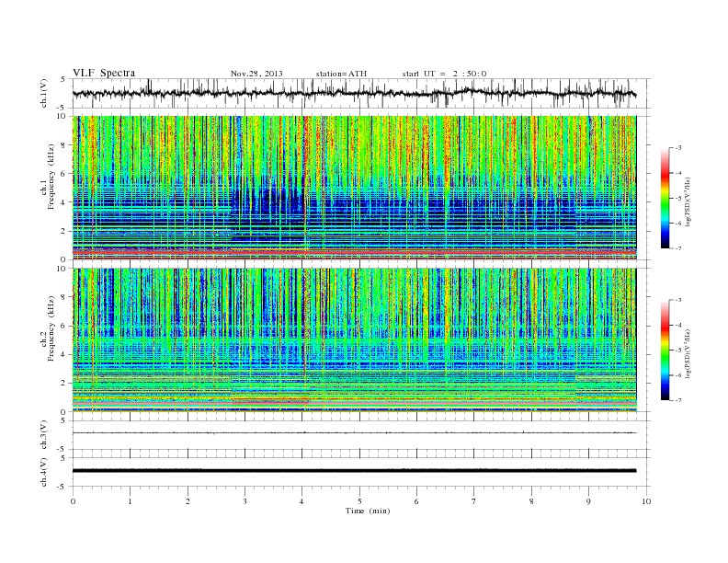Click the time axis tick label "0"
This screenshot has height=563, width=728.
click(73, 501)
